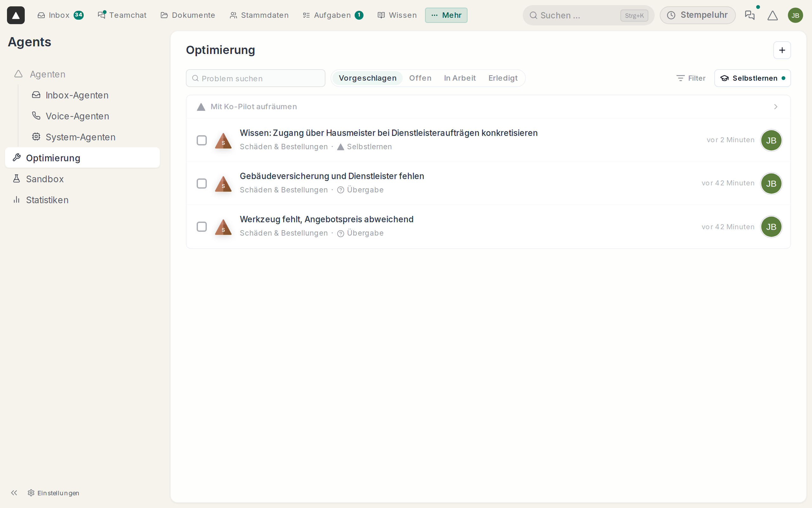Toggle the Selbstlernen button
Viewport: 812px width, 508px height.
click(752, 78)
